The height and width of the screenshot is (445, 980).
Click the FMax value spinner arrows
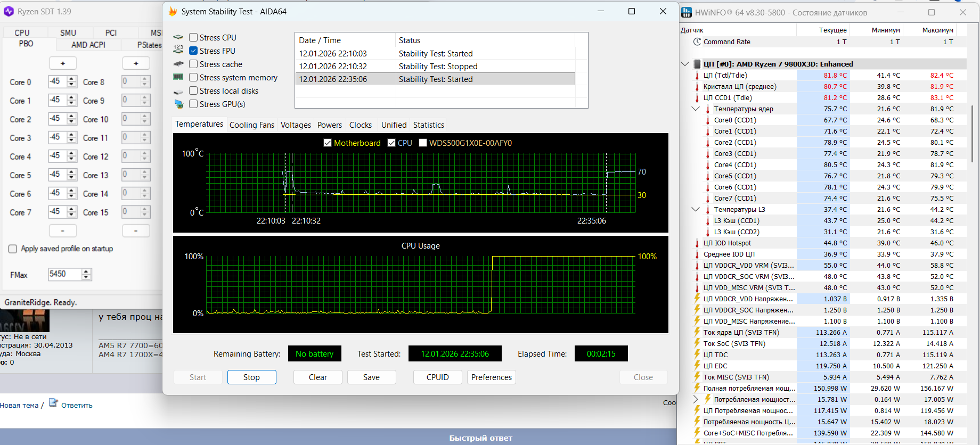(x=86, y=275)
